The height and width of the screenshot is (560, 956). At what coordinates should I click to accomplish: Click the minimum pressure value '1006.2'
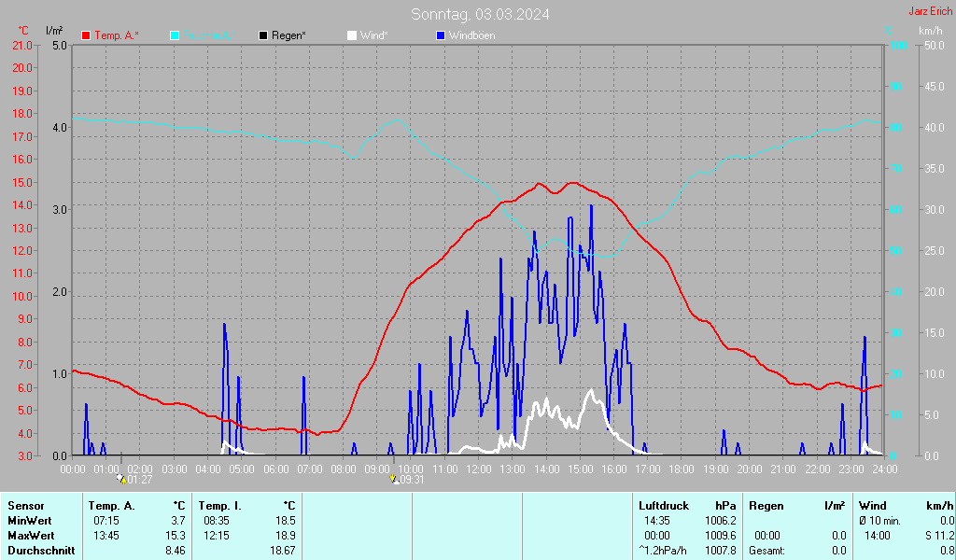point(721,521)
